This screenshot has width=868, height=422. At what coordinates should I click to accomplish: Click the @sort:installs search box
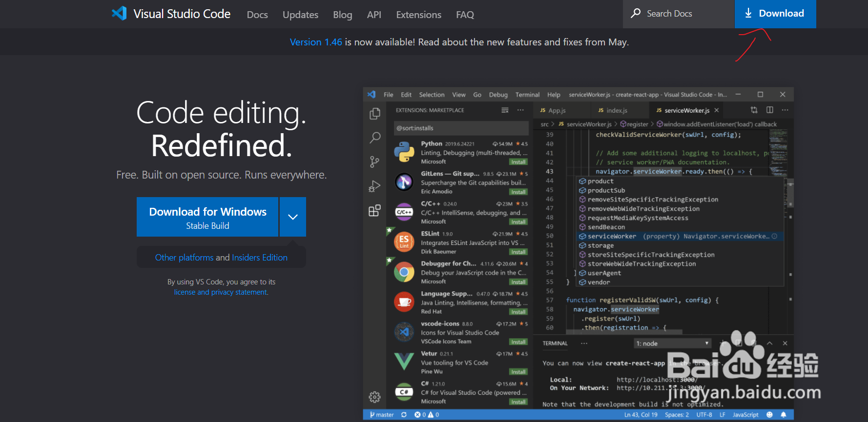coord(461,128)
